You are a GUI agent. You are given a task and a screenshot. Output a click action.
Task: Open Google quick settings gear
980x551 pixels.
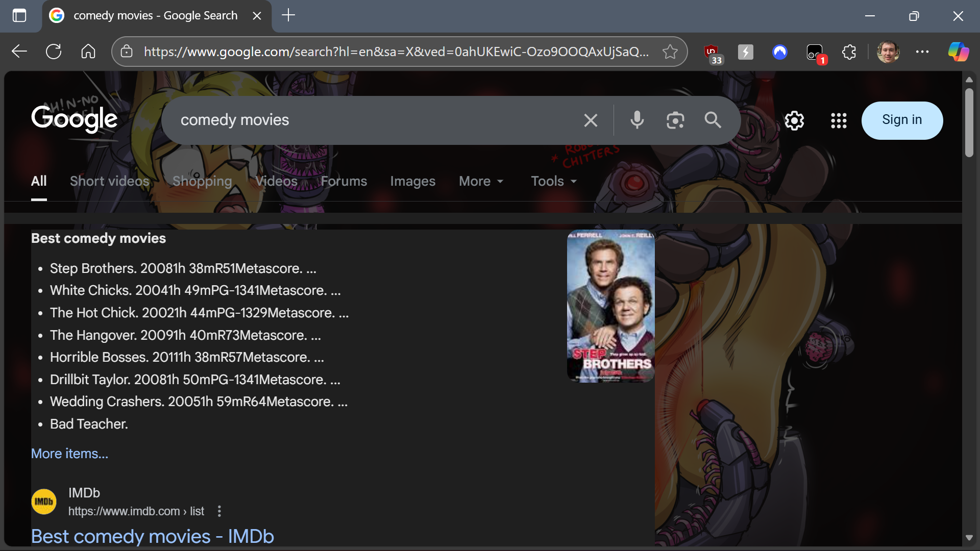click(794, 120)
